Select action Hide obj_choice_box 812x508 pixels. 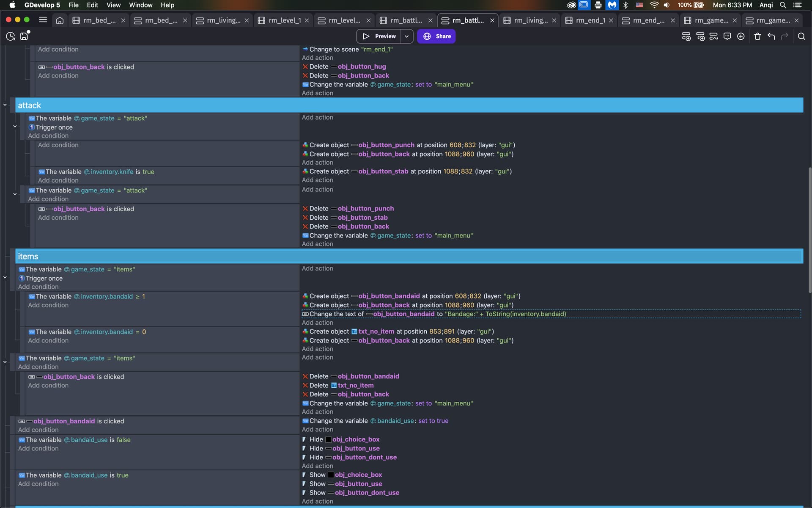point(341,439)
